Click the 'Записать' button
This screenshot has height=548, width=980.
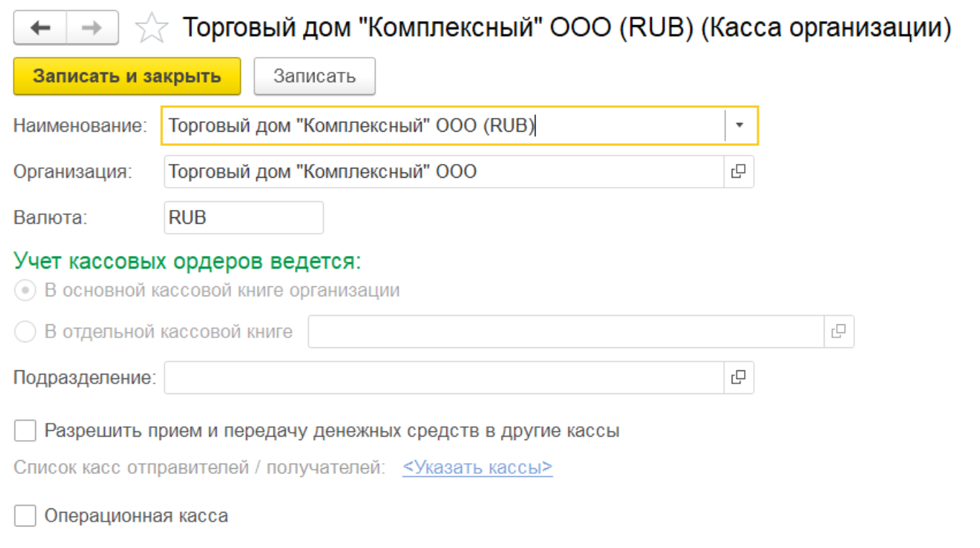coord(314,76)
